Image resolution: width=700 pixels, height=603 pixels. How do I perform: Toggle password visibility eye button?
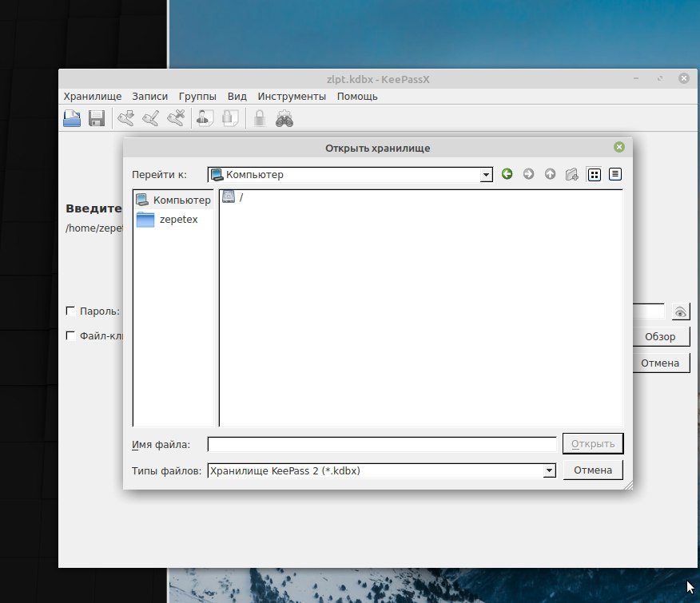pyautogui.click(x=681, y=312)
